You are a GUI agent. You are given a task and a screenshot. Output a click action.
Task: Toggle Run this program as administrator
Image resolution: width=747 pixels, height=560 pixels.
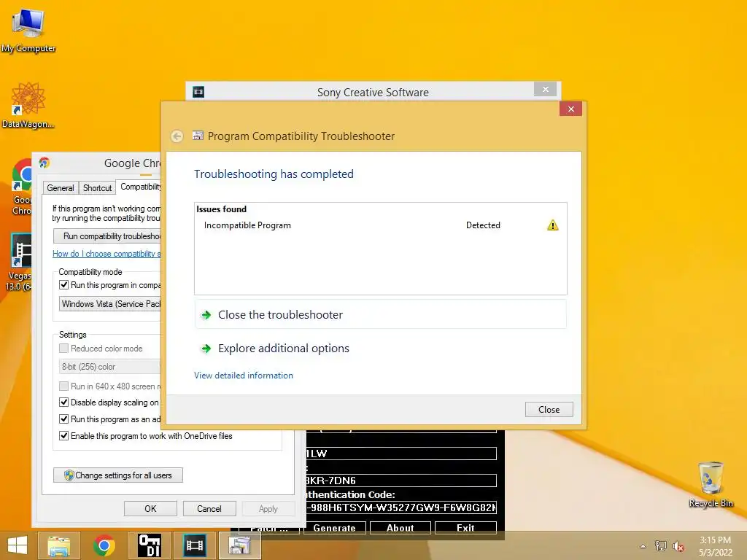(64, 419)
